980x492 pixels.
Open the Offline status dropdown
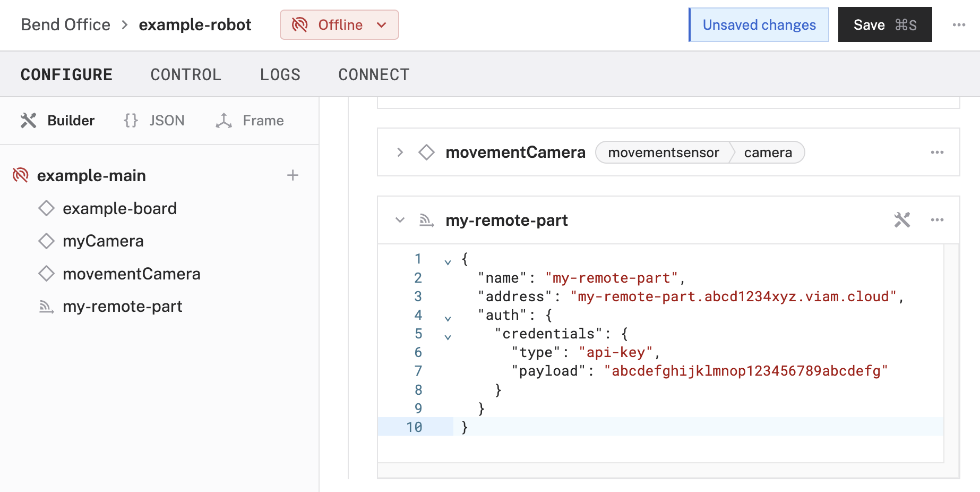click(x=339, y=25)
